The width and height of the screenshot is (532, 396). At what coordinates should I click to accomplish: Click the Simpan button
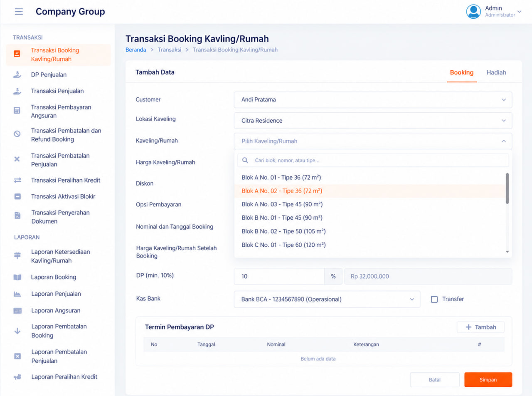tap(488, 380)
